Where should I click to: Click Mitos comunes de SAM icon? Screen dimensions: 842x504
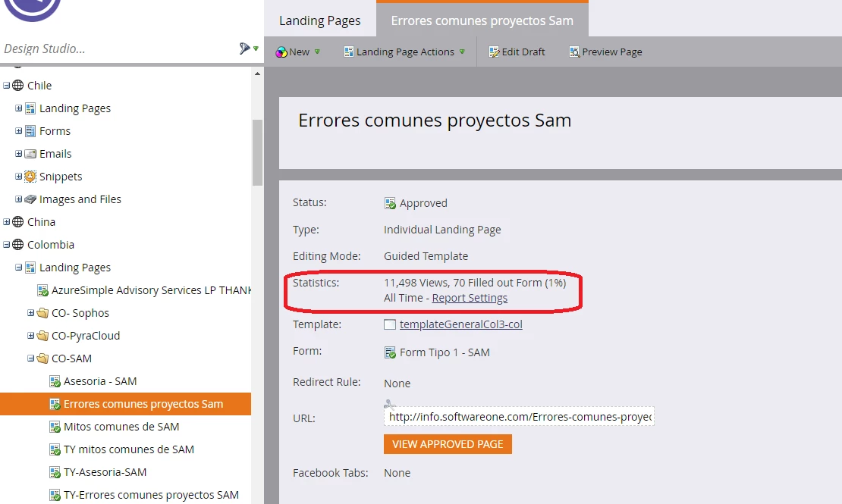pyautogui.click(x=55, y=427)
